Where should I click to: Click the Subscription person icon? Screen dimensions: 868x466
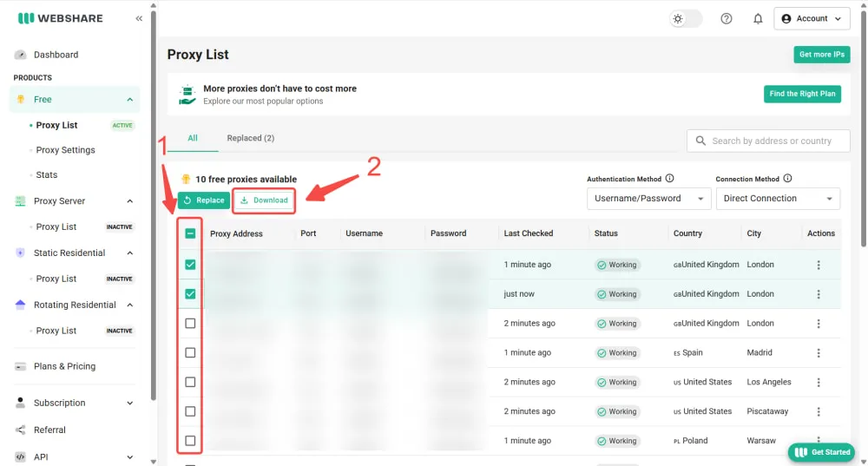tap(21, 403)
